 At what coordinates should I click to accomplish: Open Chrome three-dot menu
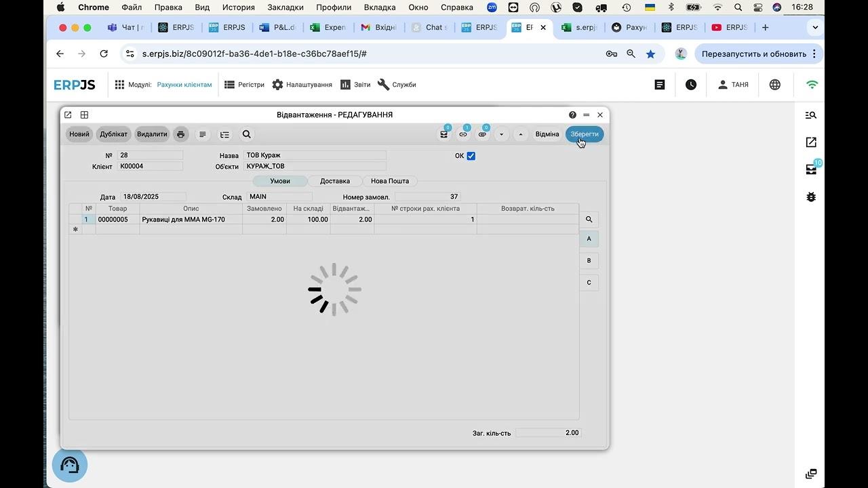(814, 54)
